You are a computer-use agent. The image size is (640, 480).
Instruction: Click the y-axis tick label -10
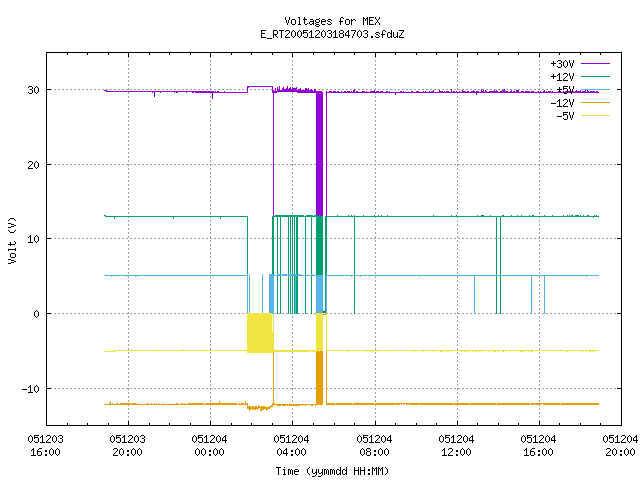click(31, 389)
